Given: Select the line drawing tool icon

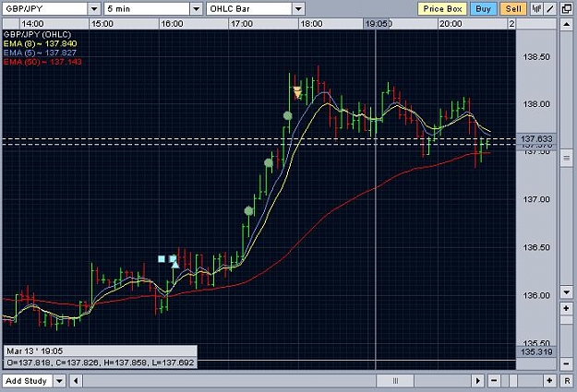Looking at the screenshot, I should pyautogui.click(x=550, y=9).
